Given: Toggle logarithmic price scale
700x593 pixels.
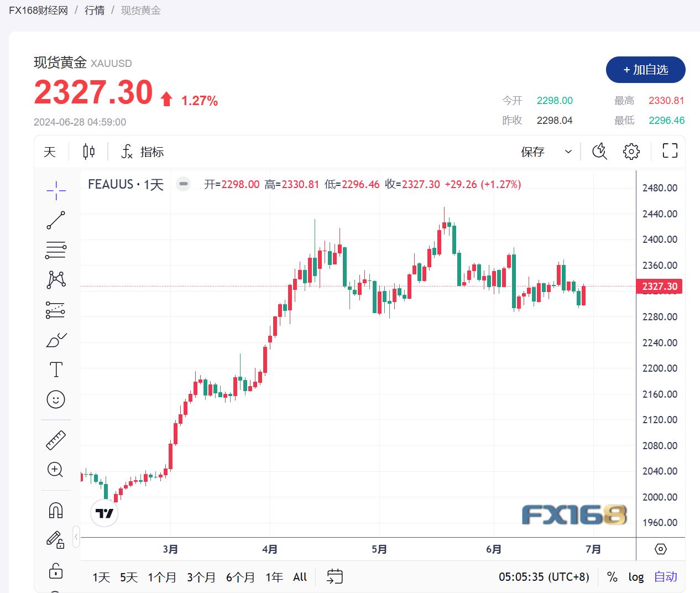Looking at the screenshot, I should click(635, 576).
